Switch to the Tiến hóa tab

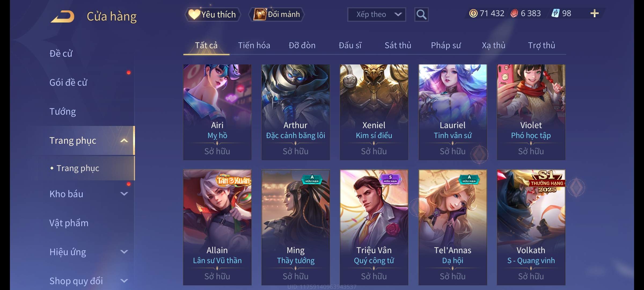(x=254, y=45)
